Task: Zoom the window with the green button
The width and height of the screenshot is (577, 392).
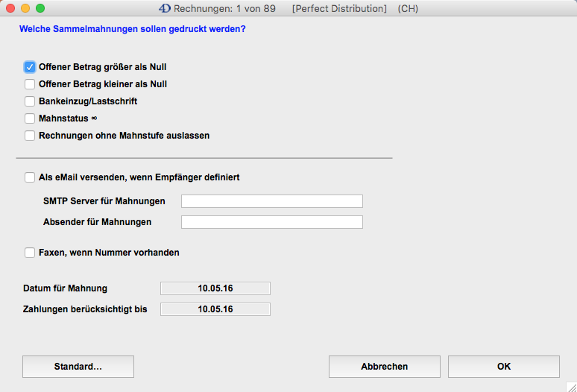Action: (x=40, y=8)
